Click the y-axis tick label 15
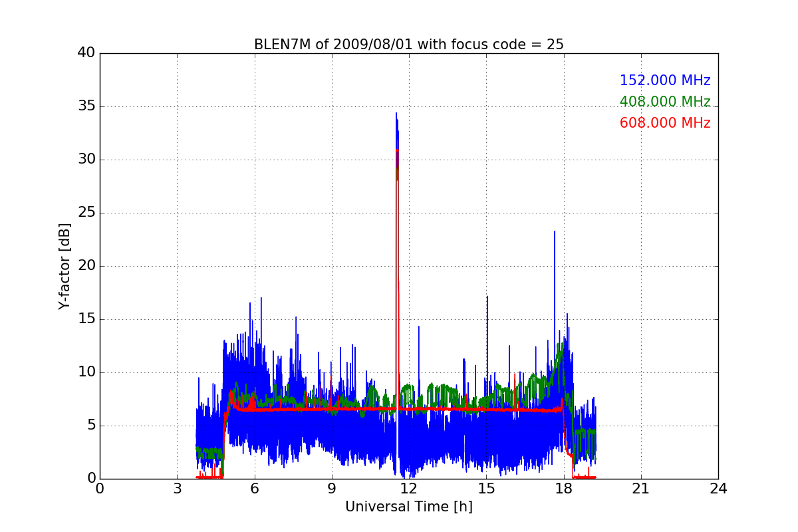The width and height of the screenshot is (798, 532). [86, 319]
